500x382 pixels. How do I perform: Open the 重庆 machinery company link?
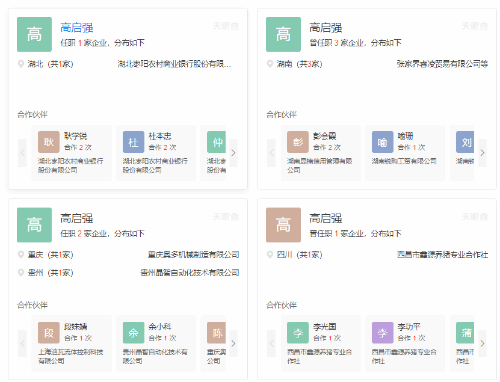point(193,255)
